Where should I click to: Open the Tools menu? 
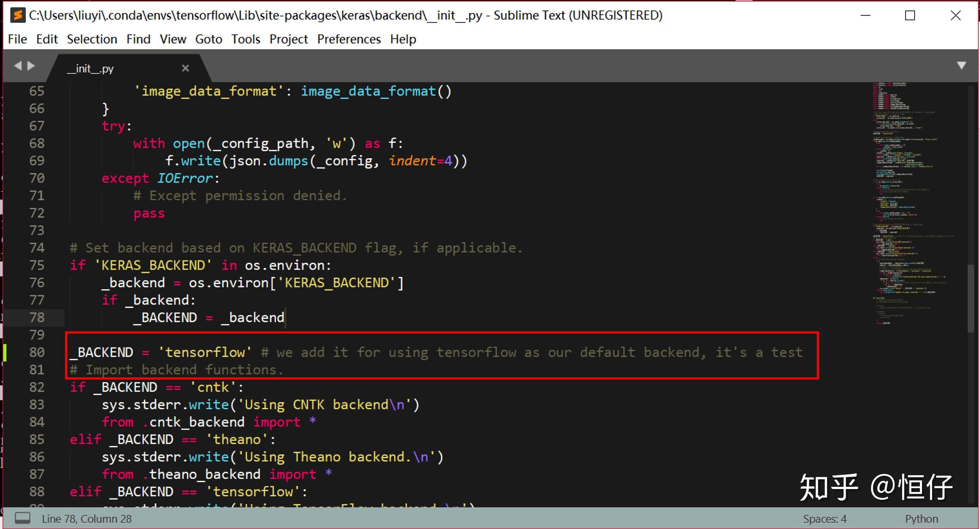tap(245, 39)
